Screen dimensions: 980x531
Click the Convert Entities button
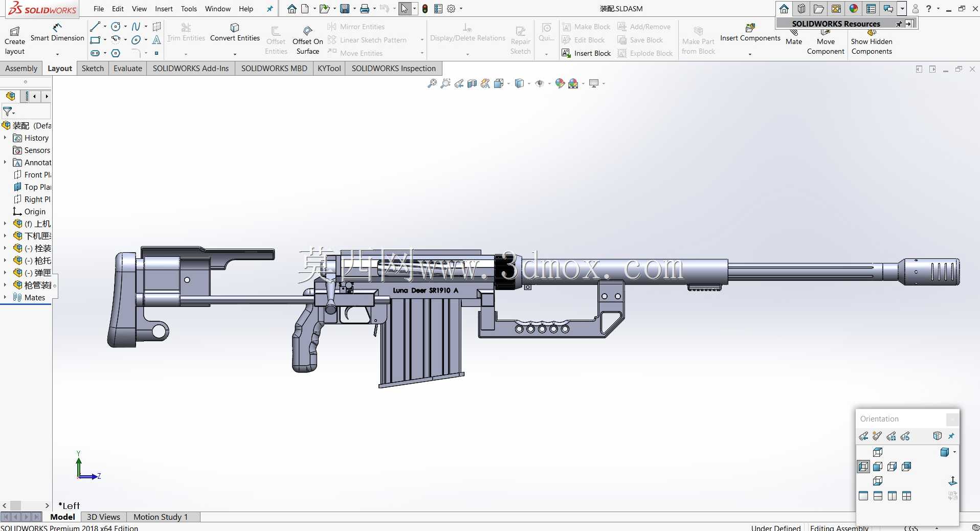[235, 33]
